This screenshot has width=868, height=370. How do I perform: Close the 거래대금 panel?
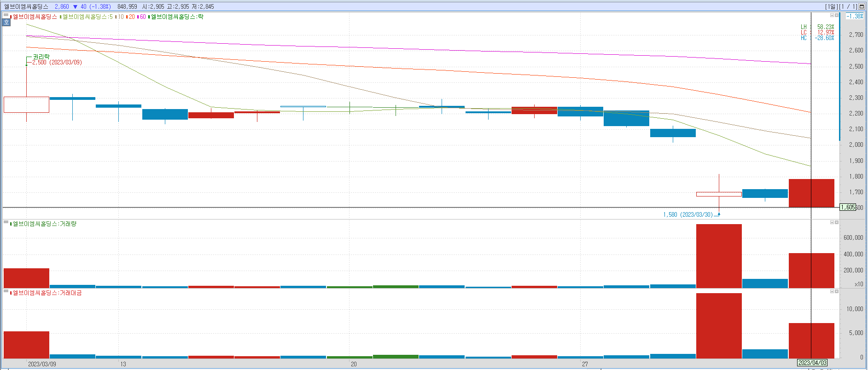837,291
